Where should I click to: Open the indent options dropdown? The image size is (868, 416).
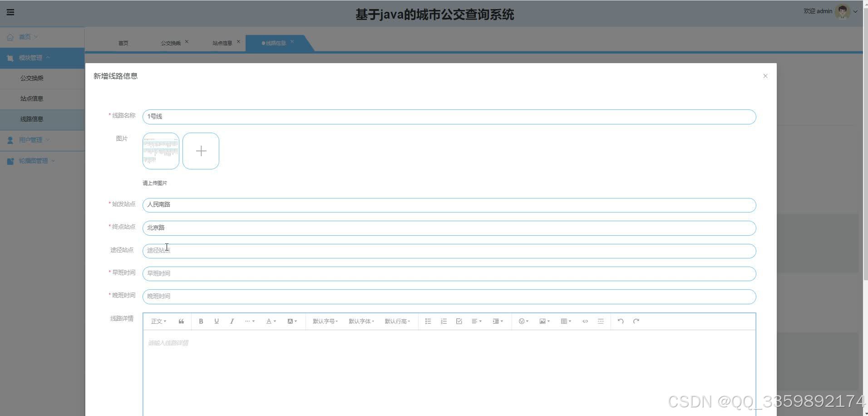pyautogui.click(x=498, y=321)
